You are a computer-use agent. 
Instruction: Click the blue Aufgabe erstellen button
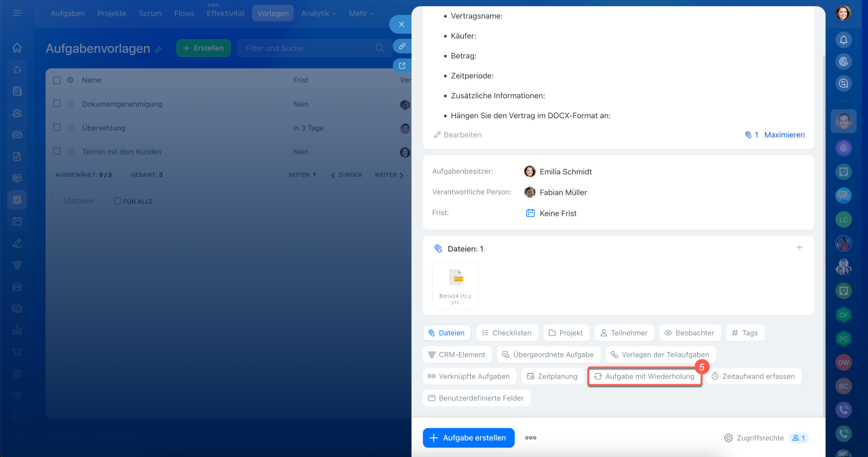point(469,438)
